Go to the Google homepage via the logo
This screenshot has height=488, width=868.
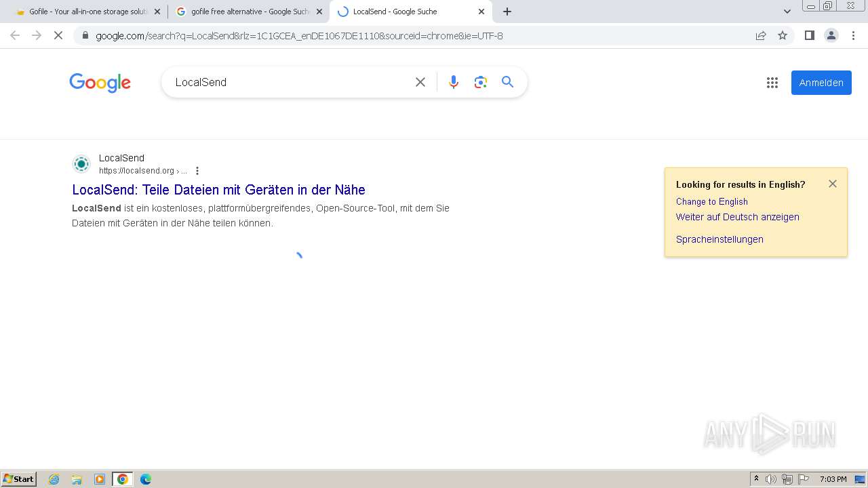click(x=100, y=83)
